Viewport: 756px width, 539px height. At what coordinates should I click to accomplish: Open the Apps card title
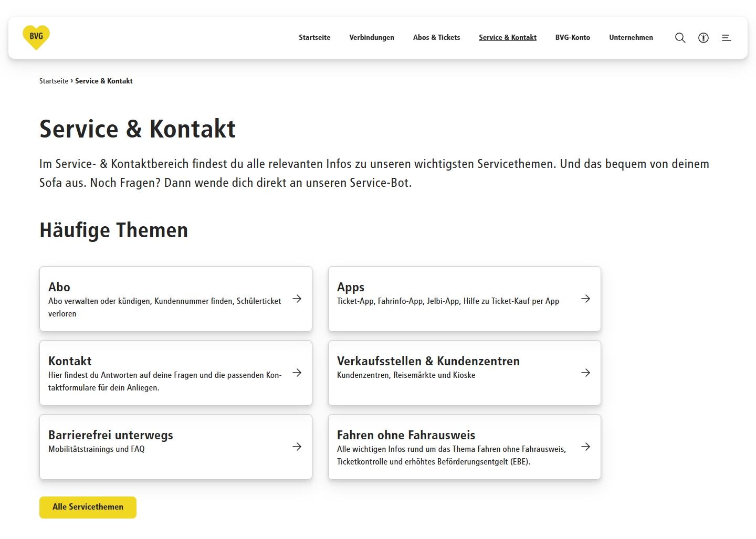pos(351,288)
